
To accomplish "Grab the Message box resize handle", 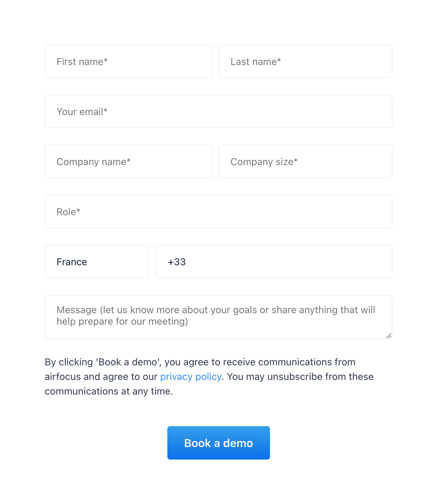I will coord(389,336).
